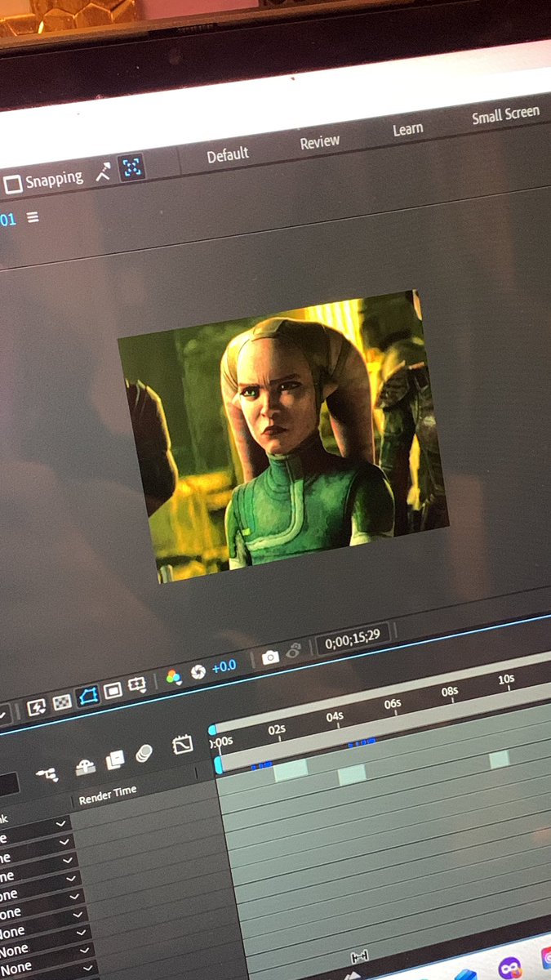Click the 08s mark on the time ruler
Viewport: 551px width, 980px height.
coord(450,691)
